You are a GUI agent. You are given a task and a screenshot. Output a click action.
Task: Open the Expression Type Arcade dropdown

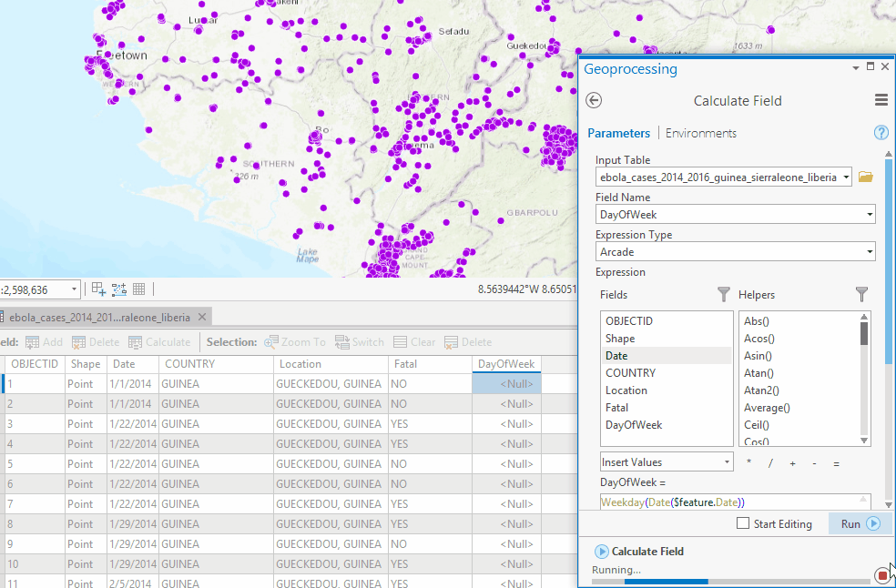(871, 252)
